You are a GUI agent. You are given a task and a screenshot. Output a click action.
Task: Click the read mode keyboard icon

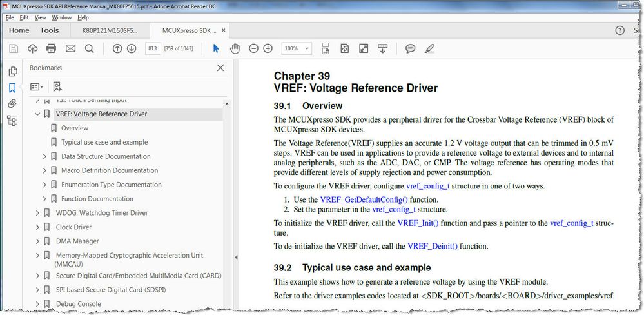point(383,48)
